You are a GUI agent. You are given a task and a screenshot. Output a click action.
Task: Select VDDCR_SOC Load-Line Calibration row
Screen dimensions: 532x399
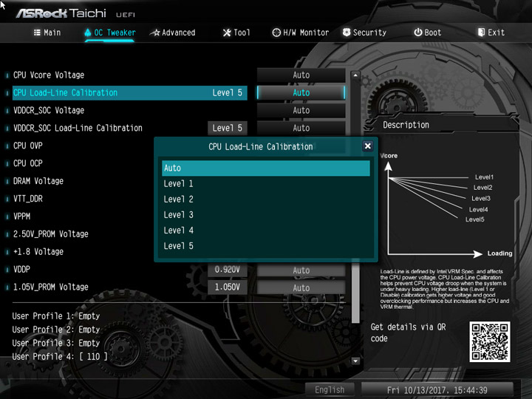click(x=78, y=128)
